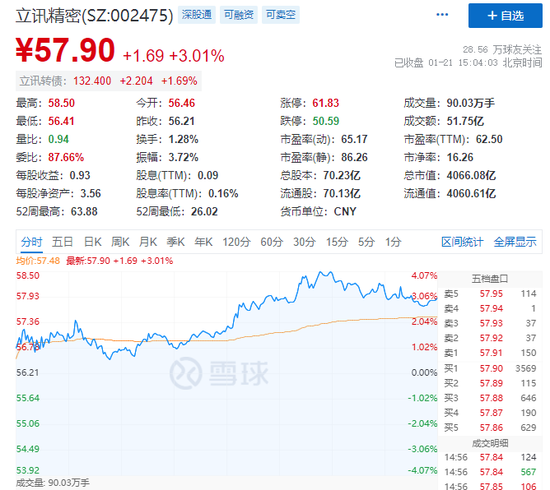550x490 pixels.
Task: Select the 卖4 row at 57.94
Action: coord(490,309)
